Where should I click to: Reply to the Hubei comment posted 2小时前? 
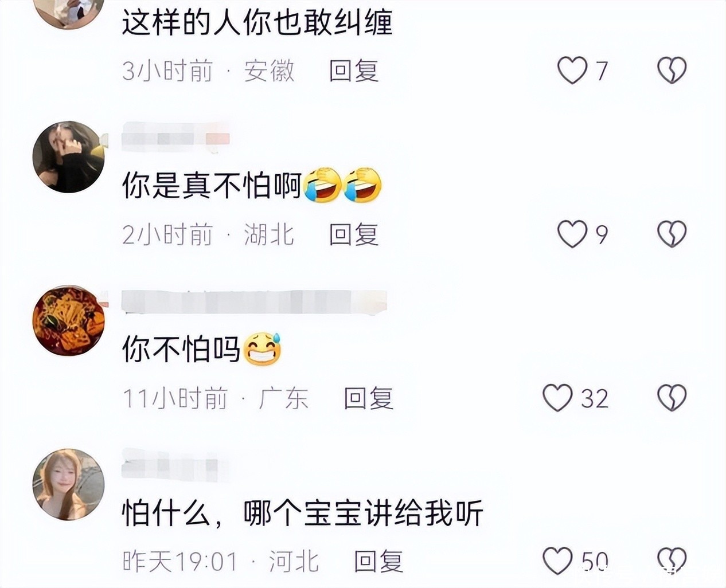tap(354, 234)
